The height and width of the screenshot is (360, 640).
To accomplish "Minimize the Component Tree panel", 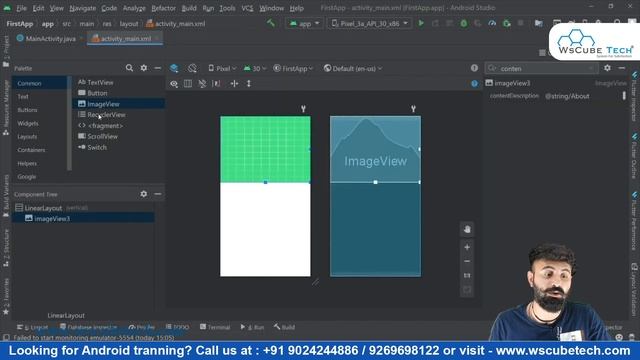I will point(158,194).
